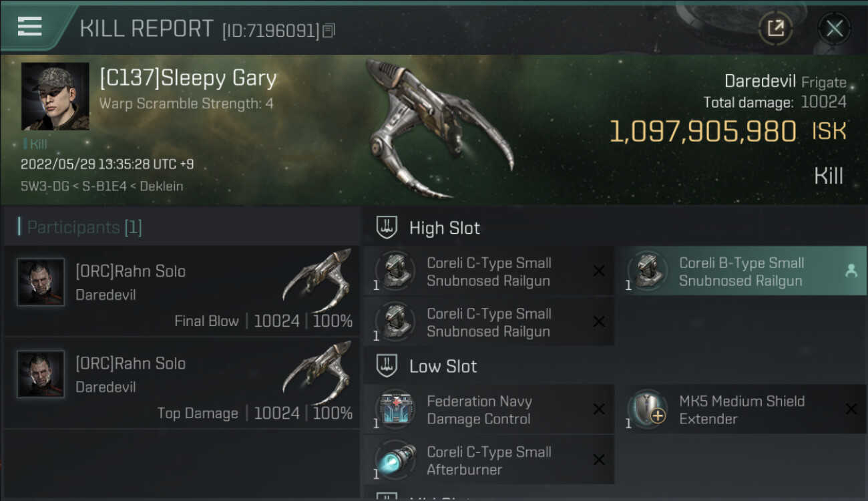Copy the kill report ID

pyautogui.click(x=329, y=31)
